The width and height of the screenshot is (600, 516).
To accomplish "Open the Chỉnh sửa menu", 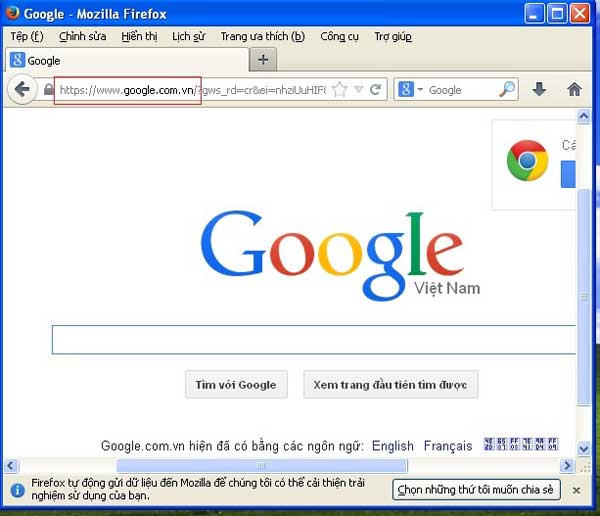I will pyautogui.click(x=83, y=36).
